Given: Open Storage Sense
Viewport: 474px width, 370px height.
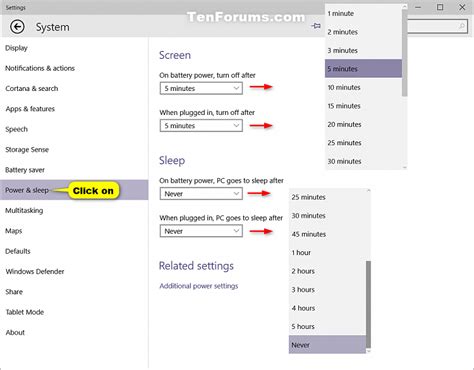Looking at the screenshot, I should 27,150.
